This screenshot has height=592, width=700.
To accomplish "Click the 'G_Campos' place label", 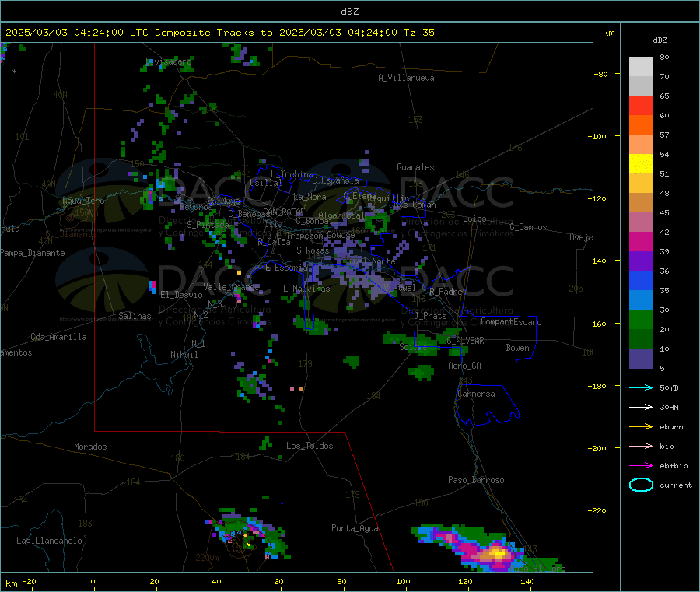I will tap(528, 227).
